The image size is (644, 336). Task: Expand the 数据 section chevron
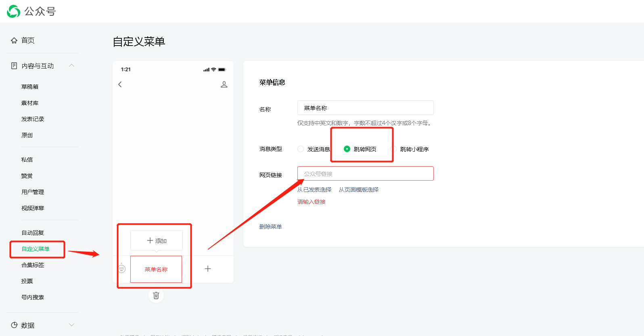[x=72, y=325]
